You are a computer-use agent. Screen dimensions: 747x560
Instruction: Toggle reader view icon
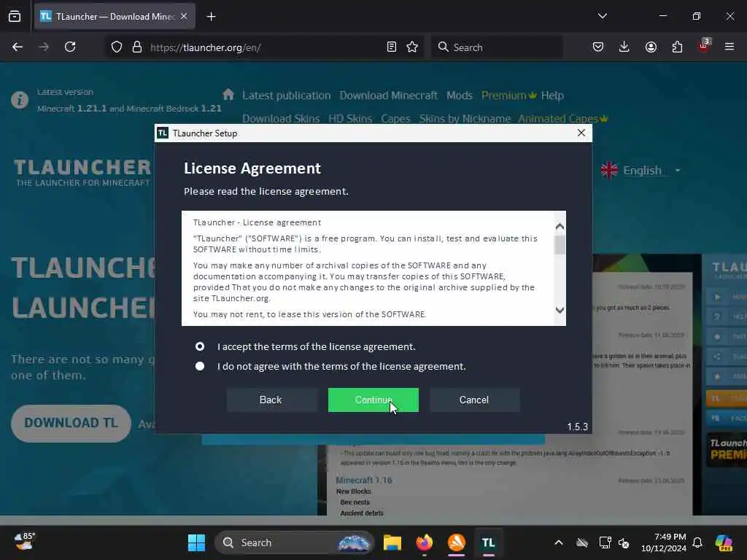coord(392,47)
